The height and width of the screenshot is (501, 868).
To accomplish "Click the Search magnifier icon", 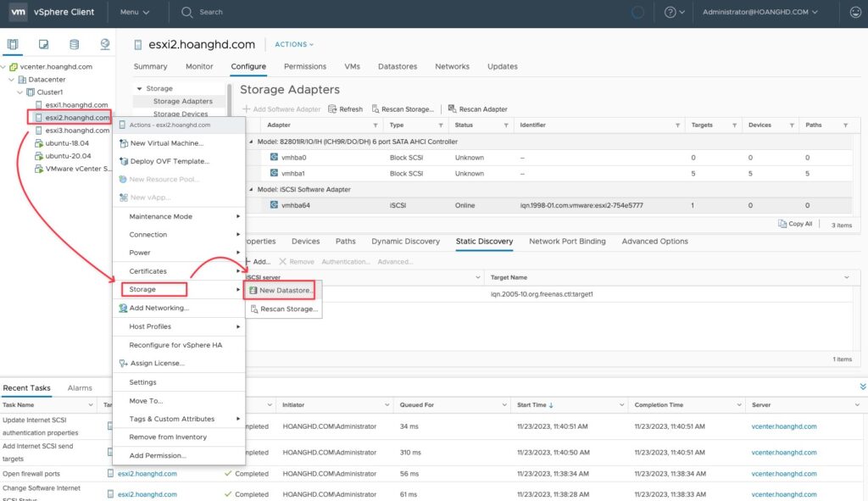I will coord(187,12).
